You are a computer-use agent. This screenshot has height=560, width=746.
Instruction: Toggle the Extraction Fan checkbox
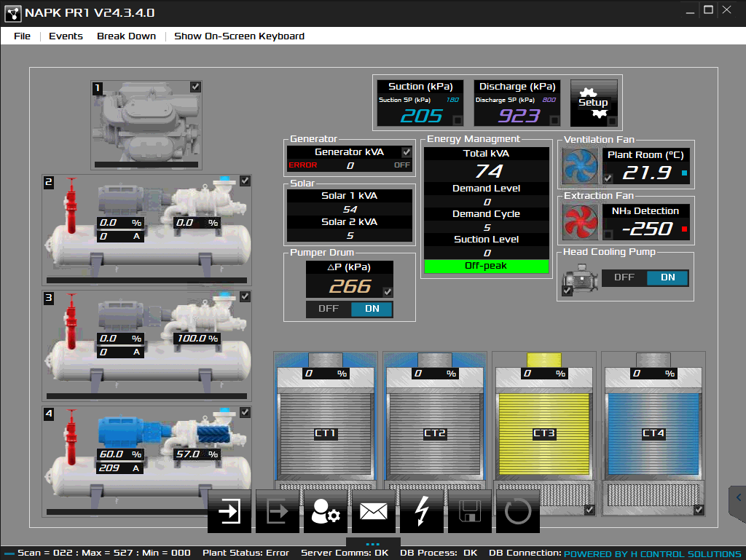pos(608,234)
